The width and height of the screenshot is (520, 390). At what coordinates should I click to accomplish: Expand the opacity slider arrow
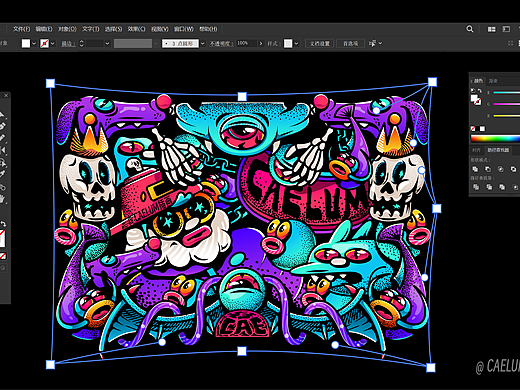click(261, 43)
